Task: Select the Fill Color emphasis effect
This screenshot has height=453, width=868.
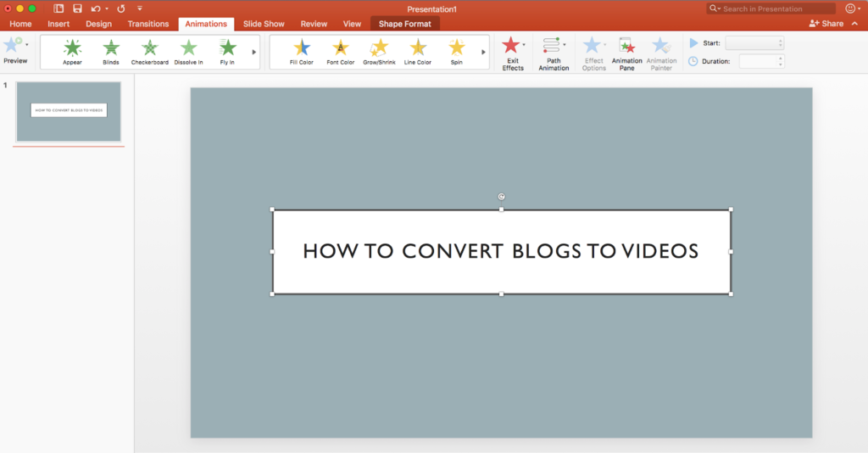Action: (301, 51)
